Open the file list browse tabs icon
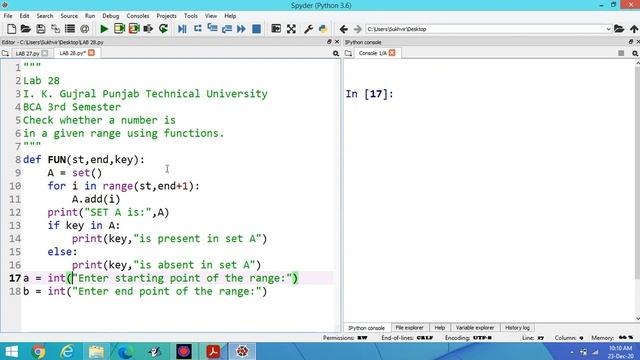 click(x=70, y=29)
